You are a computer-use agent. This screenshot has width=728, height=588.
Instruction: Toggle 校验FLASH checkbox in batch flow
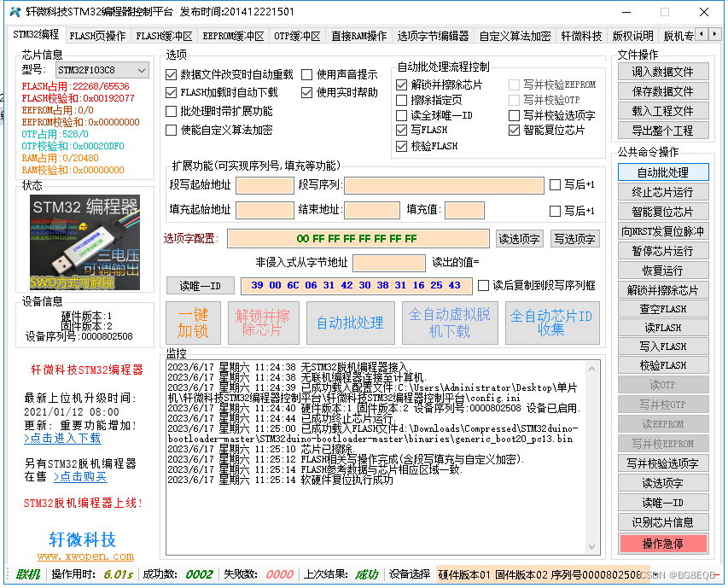[402, 147]
